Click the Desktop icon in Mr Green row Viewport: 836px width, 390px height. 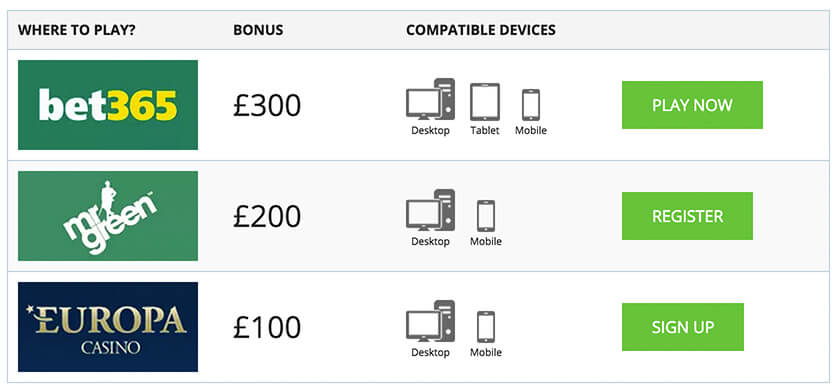430,210
